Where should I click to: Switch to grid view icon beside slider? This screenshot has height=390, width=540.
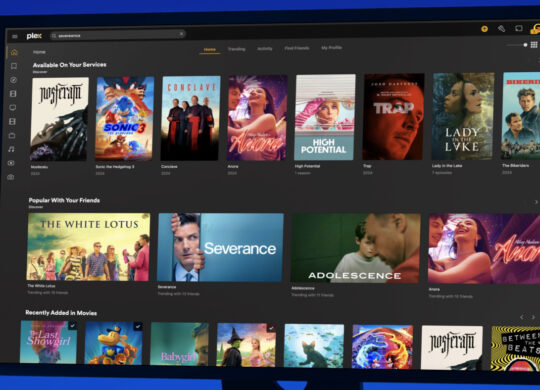tap(534, 45)
